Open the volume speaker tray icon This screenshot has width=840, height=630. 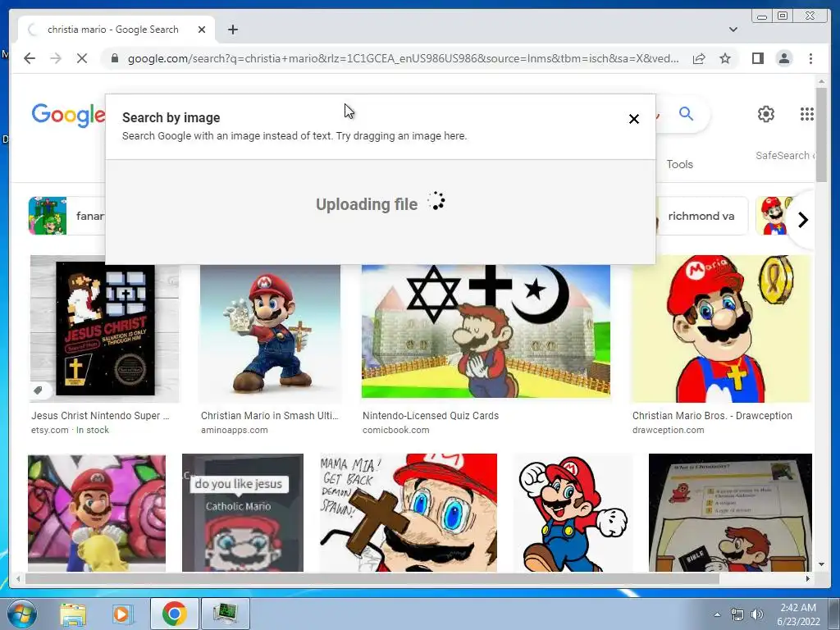(x=757, y=614)
